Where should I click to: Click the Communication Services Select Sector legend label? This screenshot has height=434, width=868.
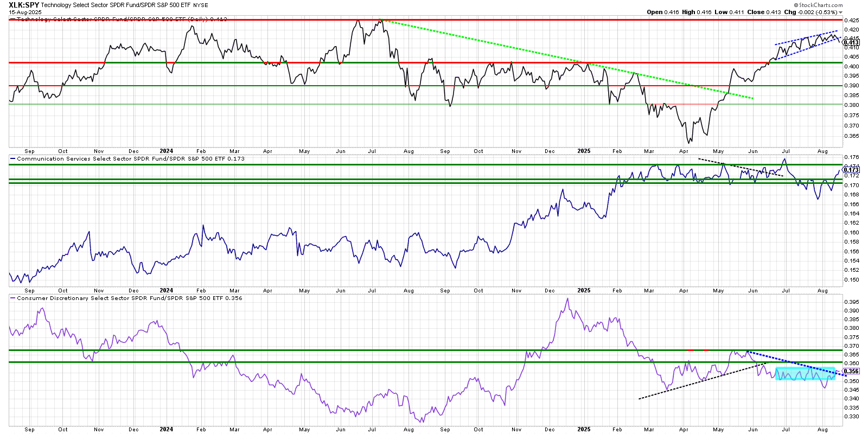click(130, 159)
